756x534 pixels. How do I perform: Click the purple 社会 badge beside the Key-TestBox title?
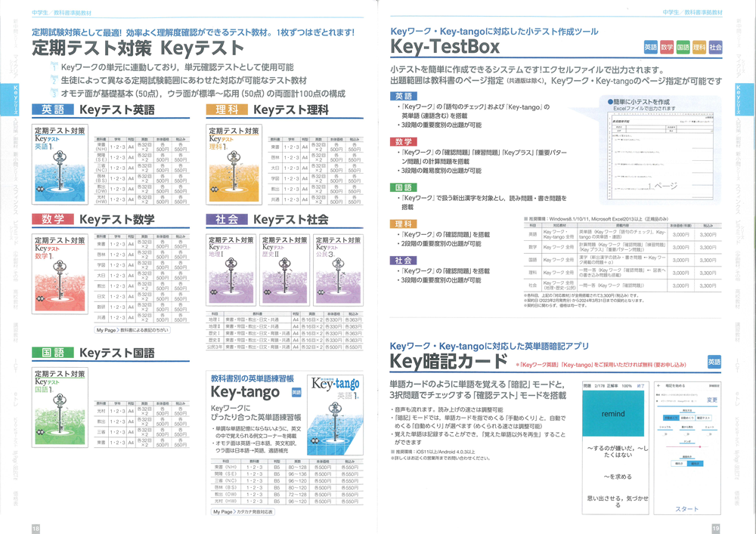click(x=715, y=47)
